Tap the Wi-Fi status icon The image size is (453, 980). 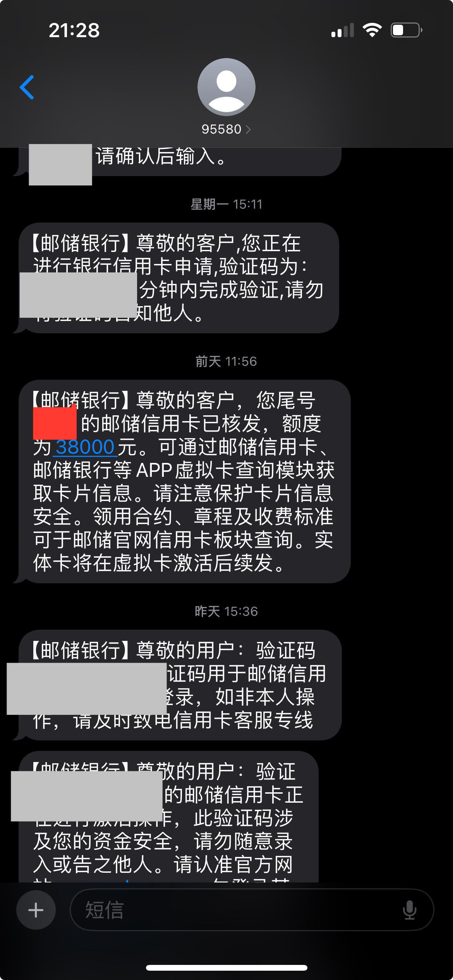372,30
